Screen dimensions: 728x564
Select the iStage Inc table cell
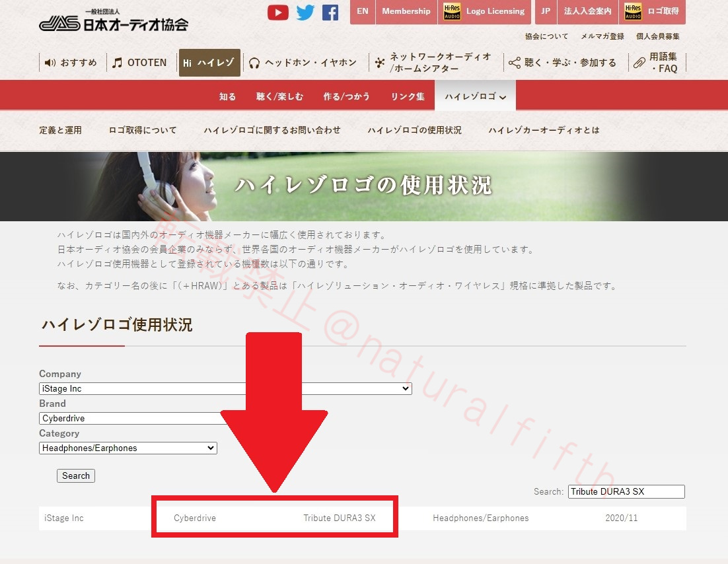[63, 518]
